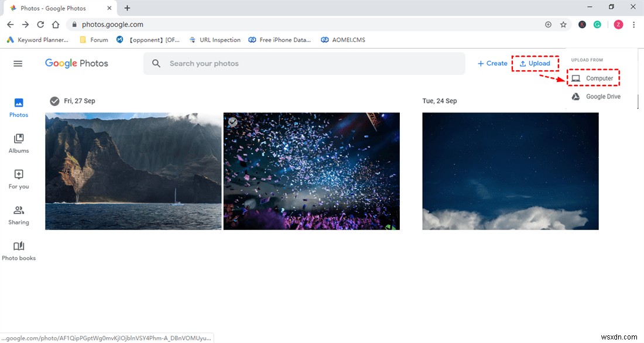Toggle selection of Fri, 27 Sep group

[x=54, y=101]
